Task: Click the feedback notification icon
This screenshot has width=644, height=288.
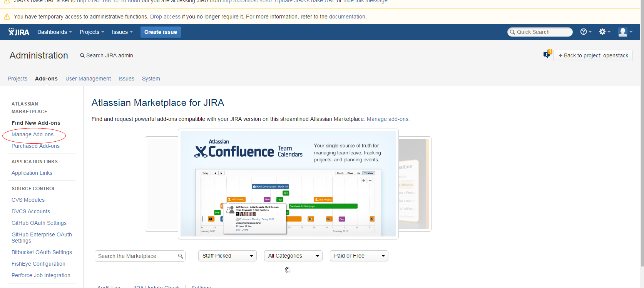Action: 547,54
